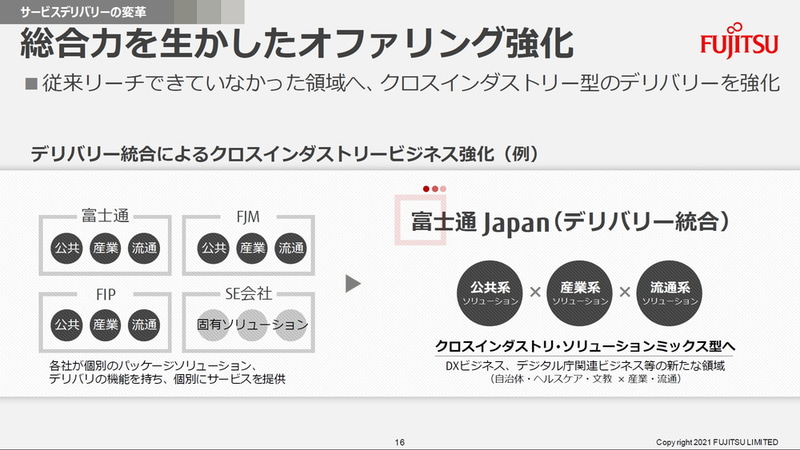This screenshot has width=800, height=450.
Task: Click the caption line デリバリの機能を持ち
Action: 167,379
